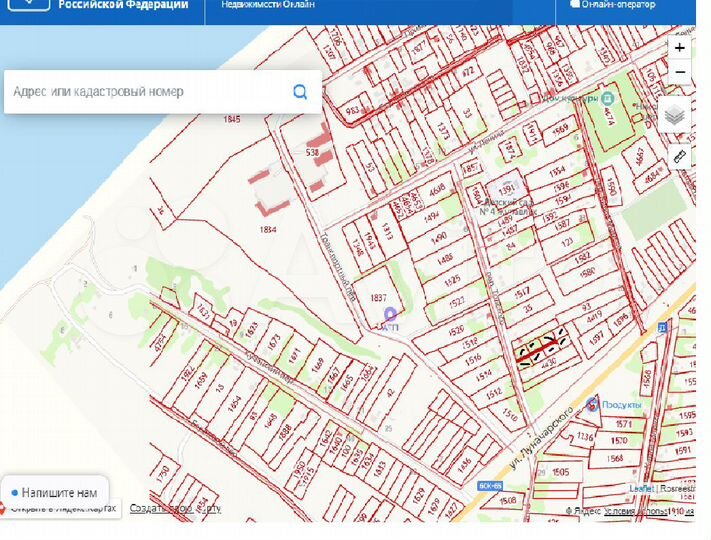Screen dimensions: 711x540
Task: Click the Создать свою карту link
Action: 175,508
